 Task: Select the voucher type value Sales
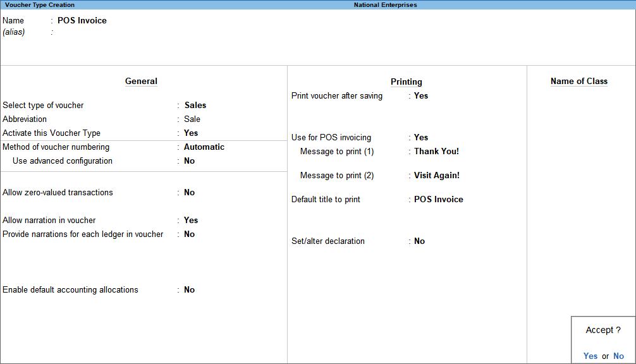point(195,106)
